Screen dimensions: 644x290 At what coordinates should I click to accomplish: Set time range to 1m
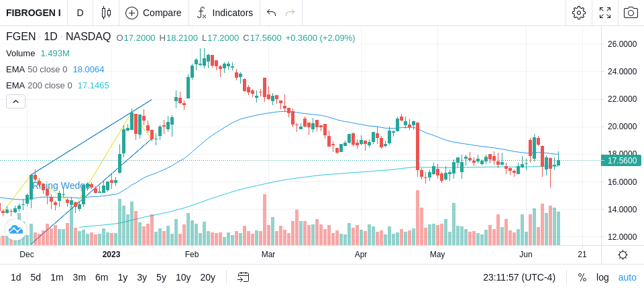pyautogui.click(x=56, y=277)
